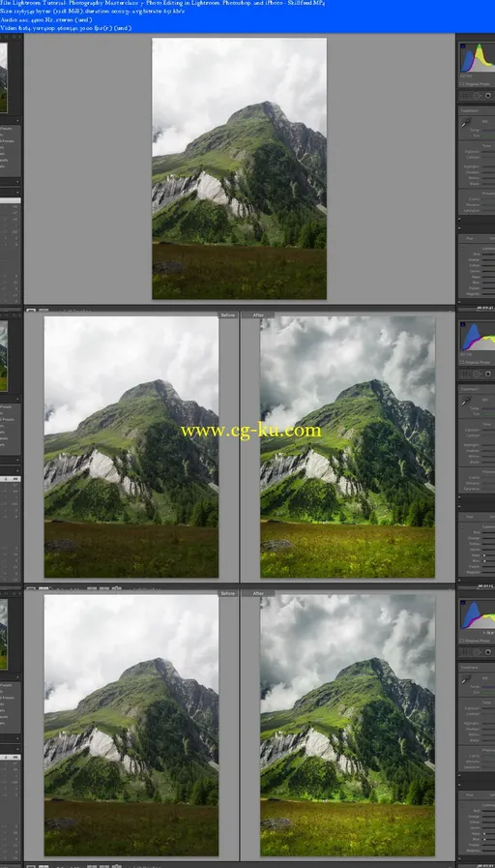Select the Red Eye tool in middle frame
Image resolution: width=495 pixels, height=868 pixels.
488,374
